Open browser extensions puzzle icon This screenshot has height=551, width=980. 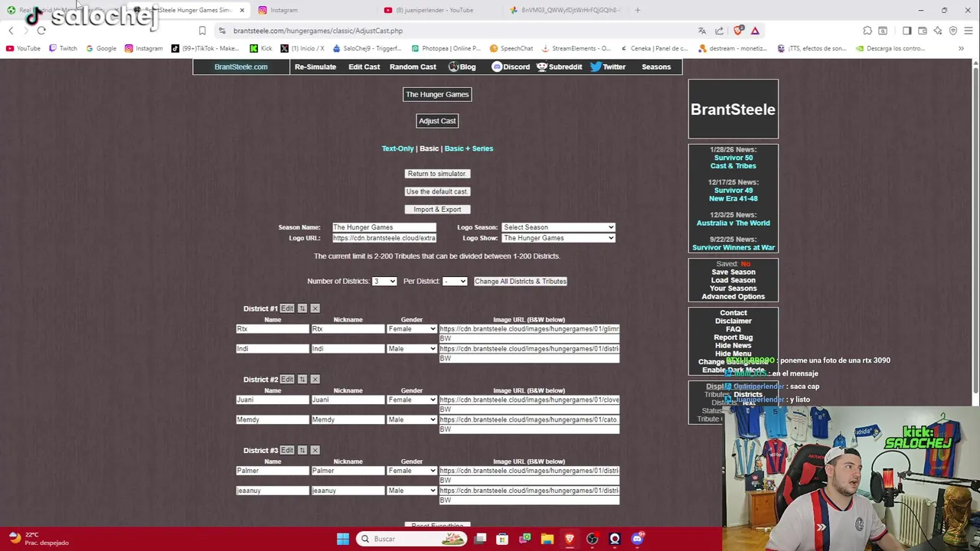[867, 31]
